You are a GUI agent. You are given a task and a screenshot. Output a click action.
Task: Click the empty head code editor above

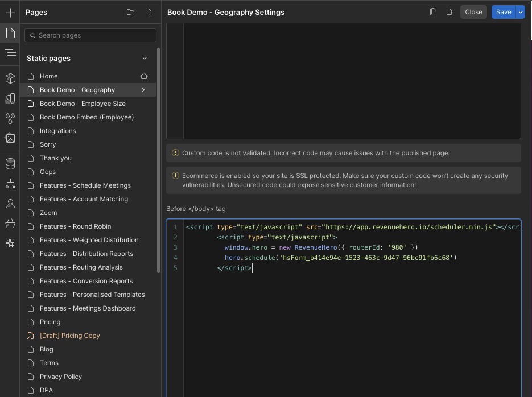[344, 81]
